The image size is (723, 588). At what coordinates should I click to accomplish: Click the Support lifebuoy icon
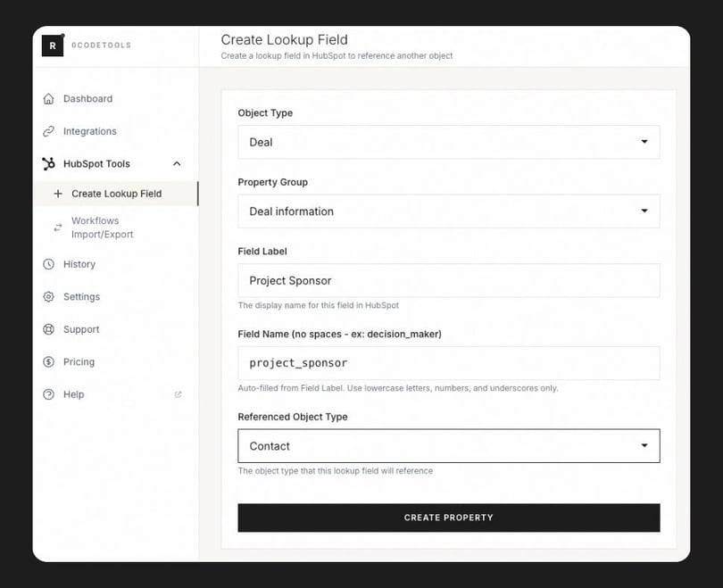(49, 329)
